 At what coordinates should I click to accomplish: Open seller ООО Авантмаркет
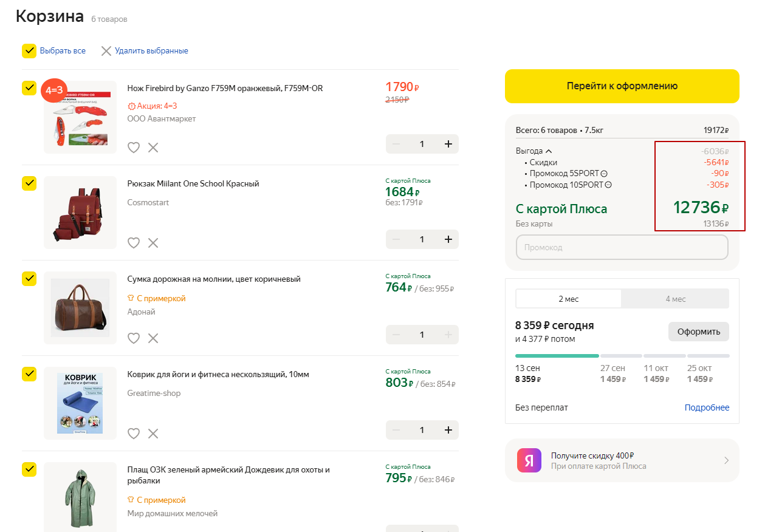point(162,118)
